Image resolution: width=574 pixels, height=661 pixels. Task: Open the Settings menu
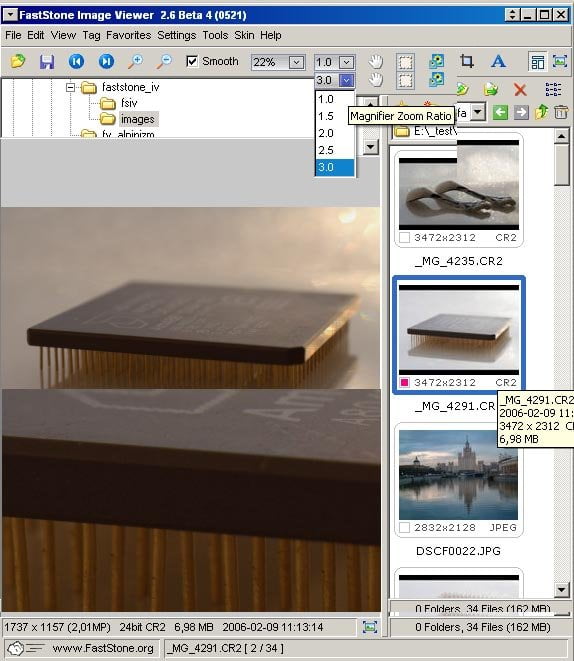[x=177, y=35]
